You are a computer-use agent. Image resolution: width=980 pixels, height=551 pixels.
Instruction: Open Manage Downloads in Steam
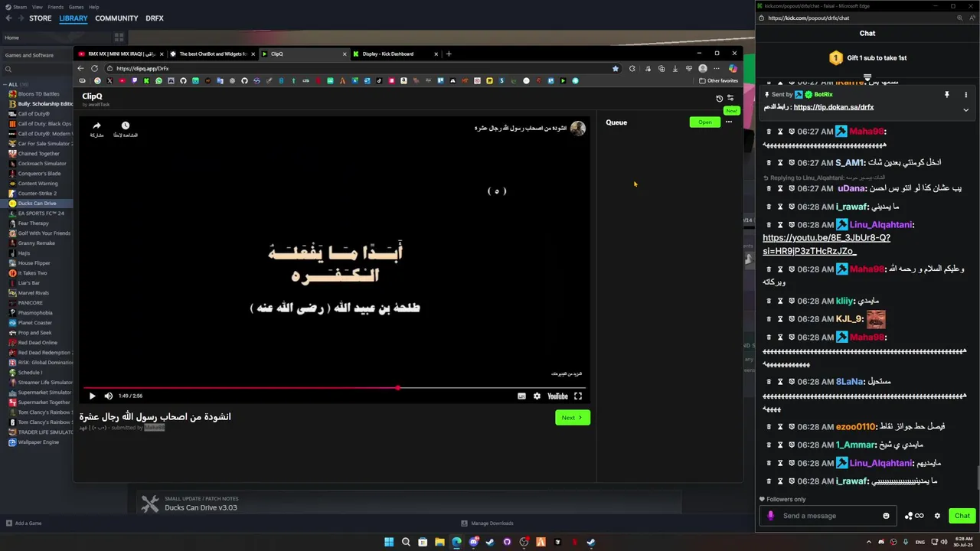[x=487, y=523]
